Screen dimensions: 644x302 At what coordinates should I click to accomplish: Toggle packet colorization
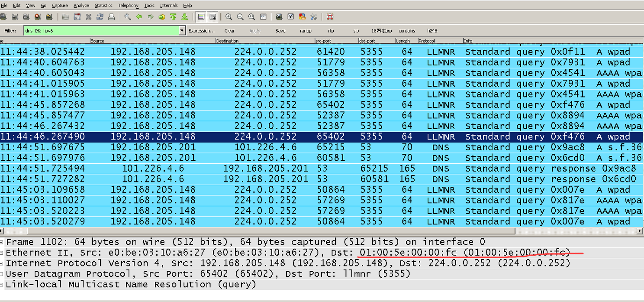(x=201, y=17)
